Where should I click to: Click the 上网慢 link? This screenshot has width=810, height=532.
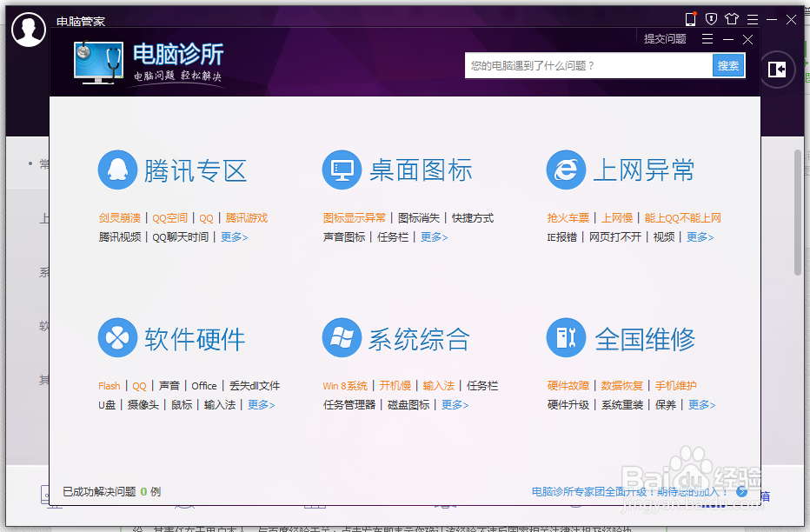tap(617, 218)
